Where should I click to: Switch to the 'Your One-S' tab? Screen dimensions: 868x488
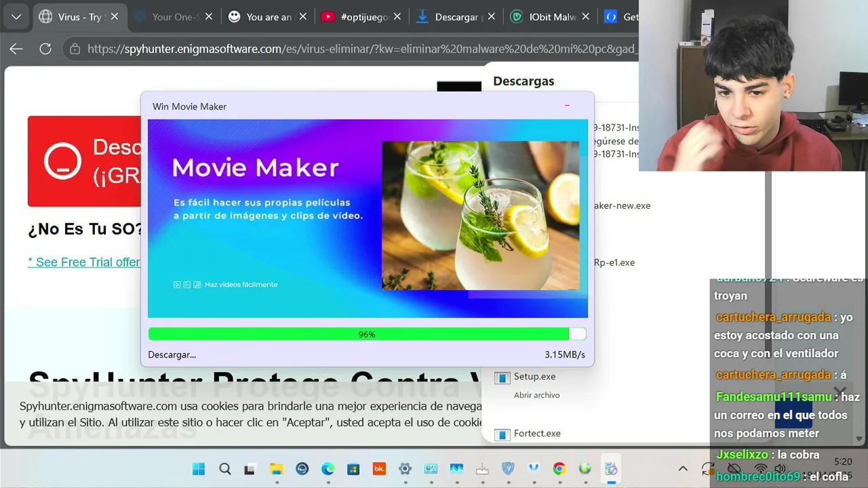(x=172, y=17)
